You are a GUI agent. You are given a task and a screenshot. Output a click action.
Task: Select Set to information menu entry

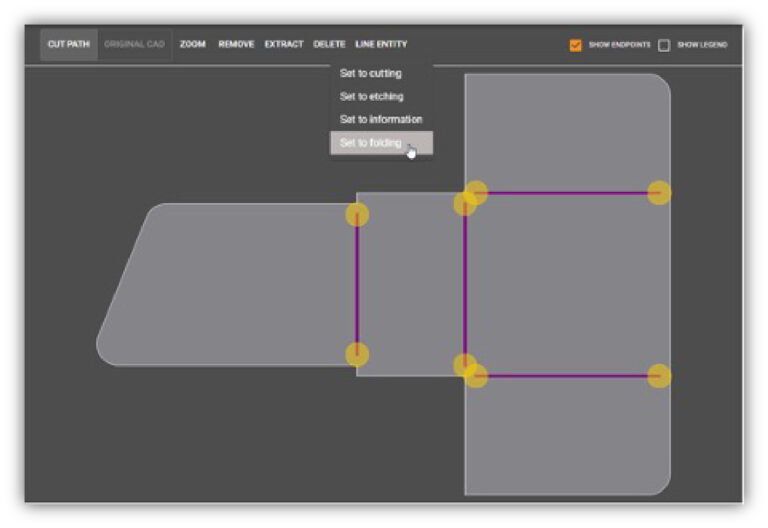coord(380,120)
